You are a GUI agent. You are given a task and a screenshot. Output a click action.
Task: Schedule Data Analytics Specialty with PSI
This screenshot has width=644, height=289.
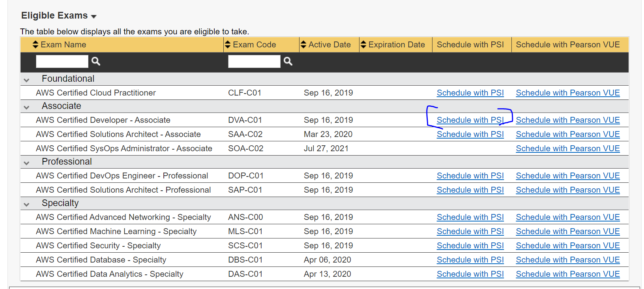point(470,274)
